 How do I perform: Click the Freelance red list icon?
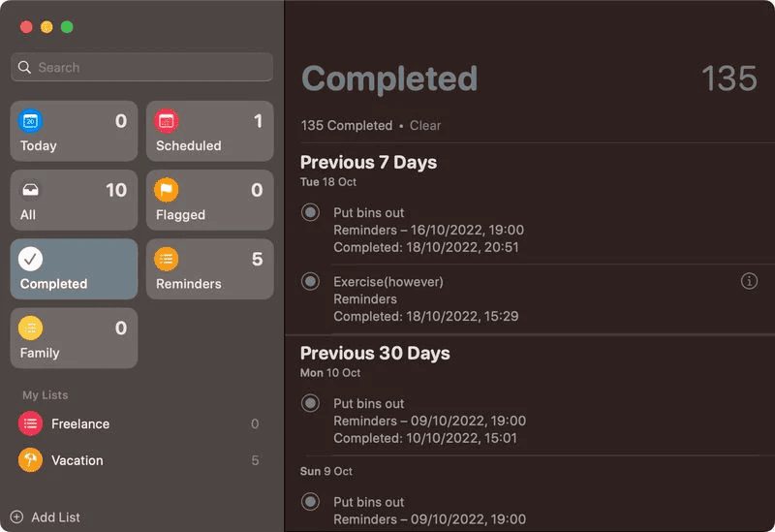pyautogui.click(x=30, y=423)
